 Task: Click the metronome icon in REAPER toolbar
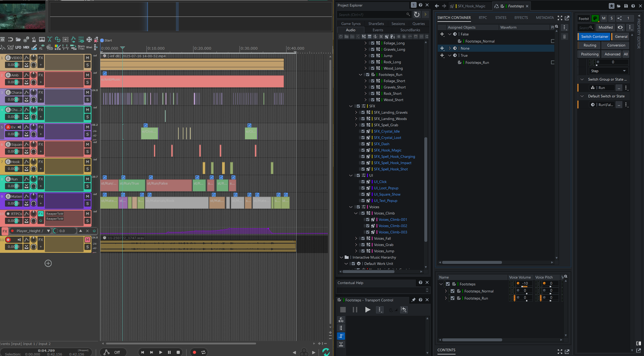[34, 40]
